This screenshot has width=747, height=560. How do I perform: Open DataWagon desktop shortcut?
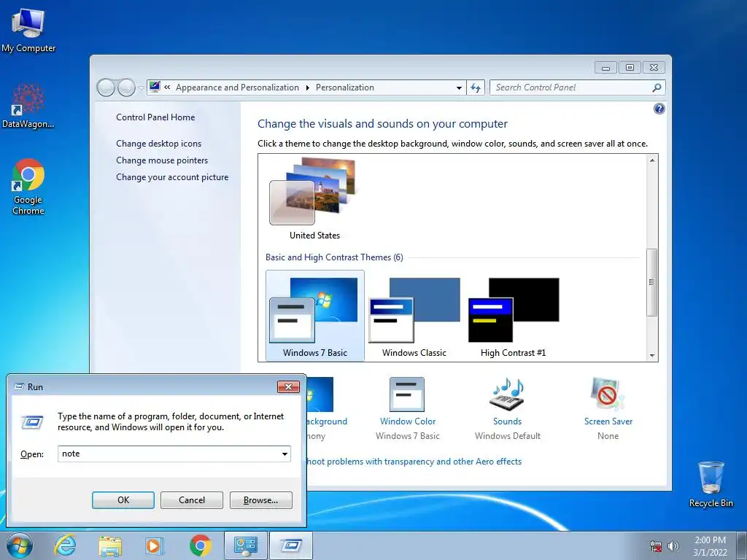tap(28, 106)
